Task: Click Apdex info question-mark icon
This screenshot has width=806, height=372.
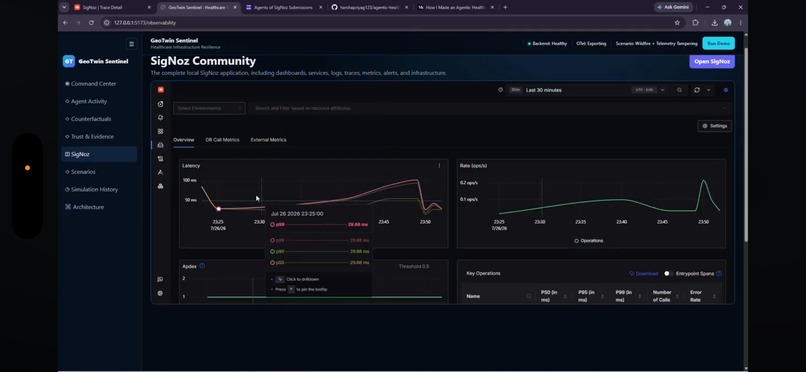Action: 202,266
